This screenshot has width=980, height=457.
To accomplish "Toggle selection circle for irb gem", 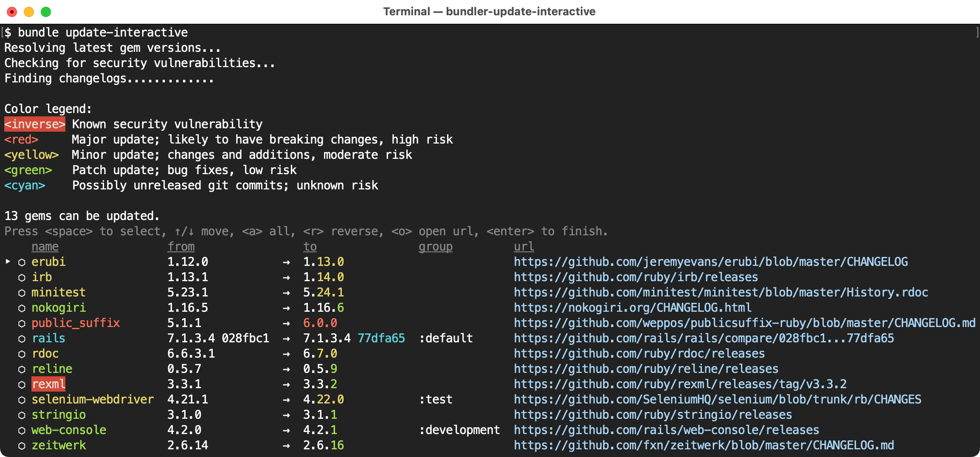I will (22, 278).
